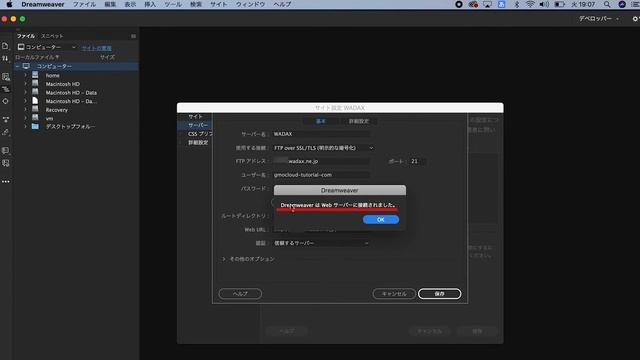Viewport: 640px width, 360px height.
Task: Click the AirPlay display icon in menu bar
Action: 487,4
